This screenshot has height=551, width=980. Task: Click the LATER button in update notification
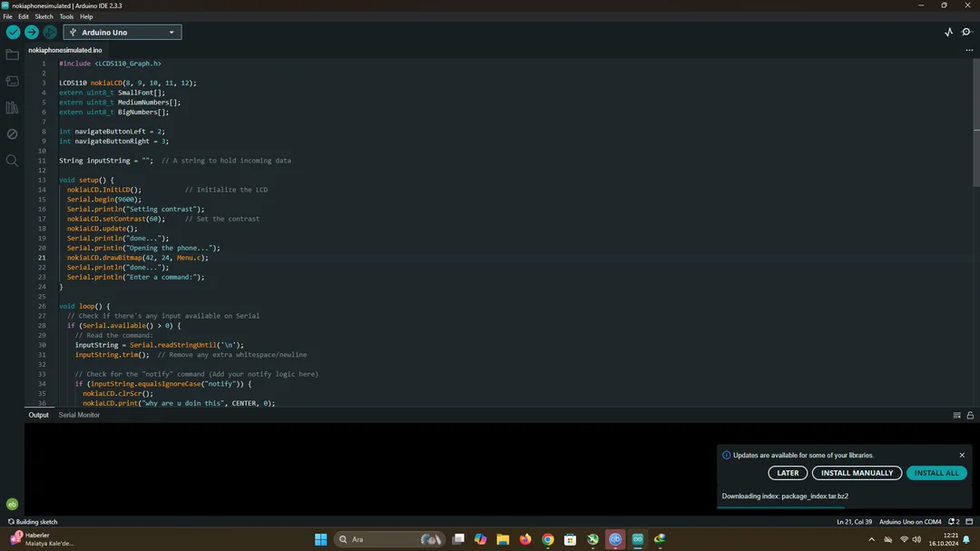[x=788, y=473]
